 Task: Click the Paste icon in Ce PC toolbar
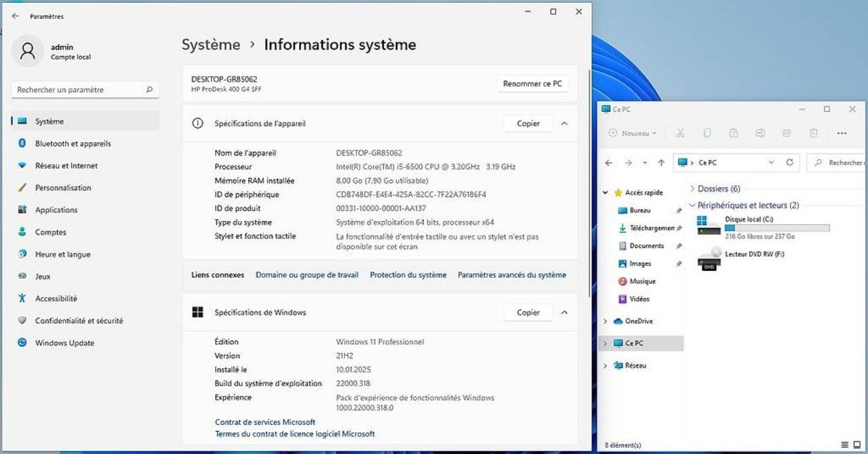pyautogui.click(x=733, y=133)
